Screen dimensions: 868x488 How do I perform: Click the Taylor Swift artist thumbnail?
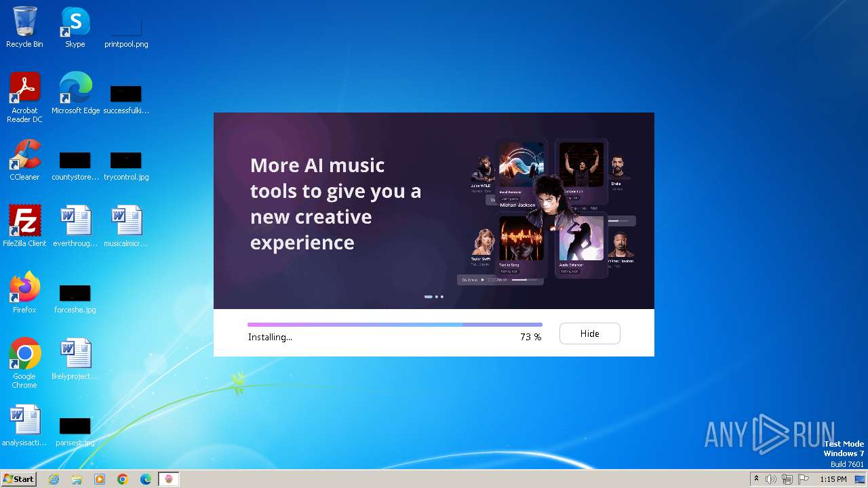click(484, 241)
